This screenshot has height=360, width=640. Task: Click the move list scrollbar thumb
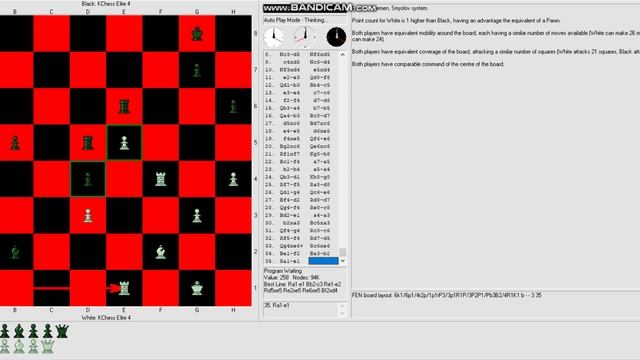click(342, 252)
